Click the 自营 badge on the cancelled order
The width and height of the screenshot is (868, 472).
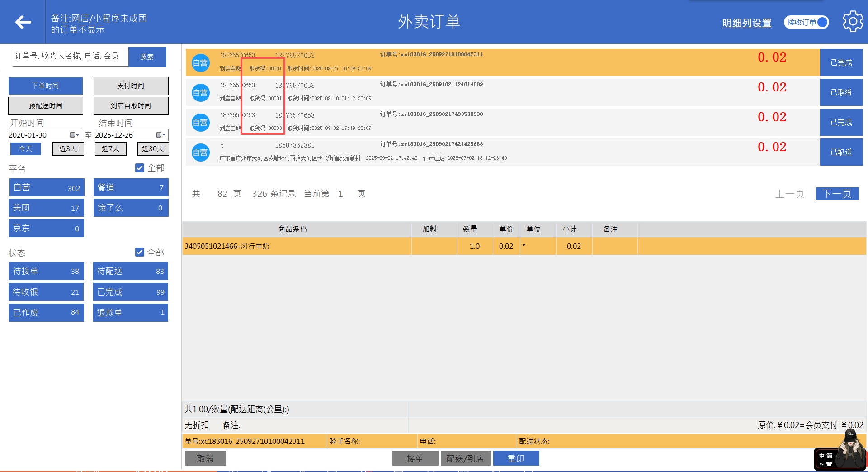coord(200,93)
